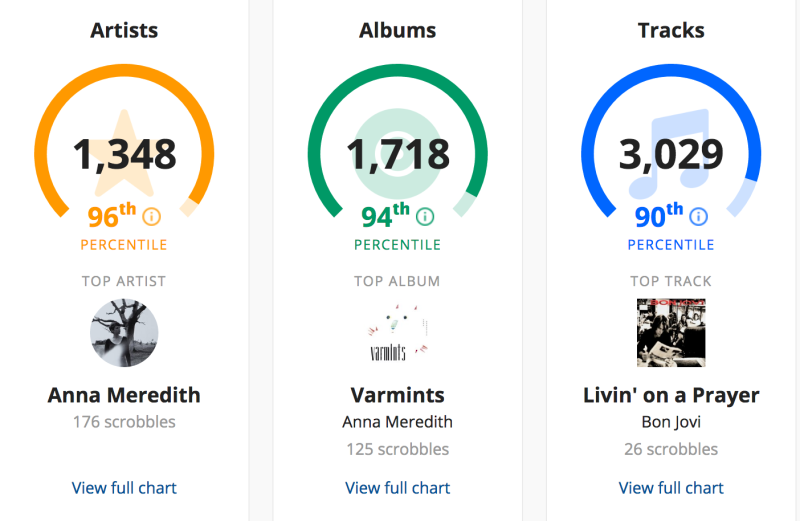
Task: Click the Tracks column heading
Action: click(671, 31)
